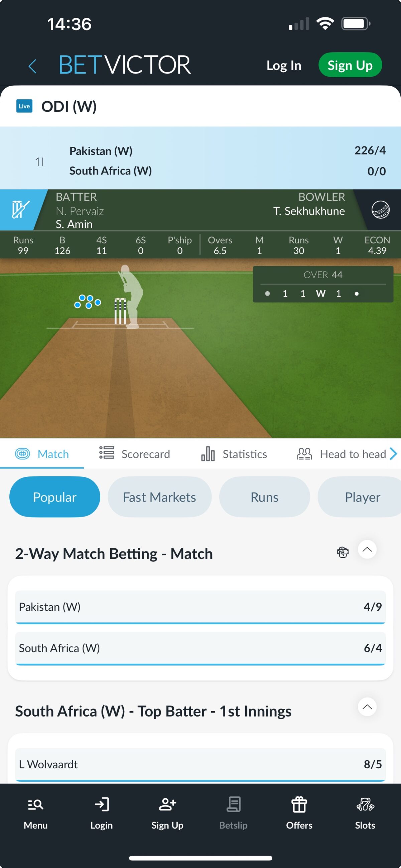Select the Runs filter pill

point(265,497)
